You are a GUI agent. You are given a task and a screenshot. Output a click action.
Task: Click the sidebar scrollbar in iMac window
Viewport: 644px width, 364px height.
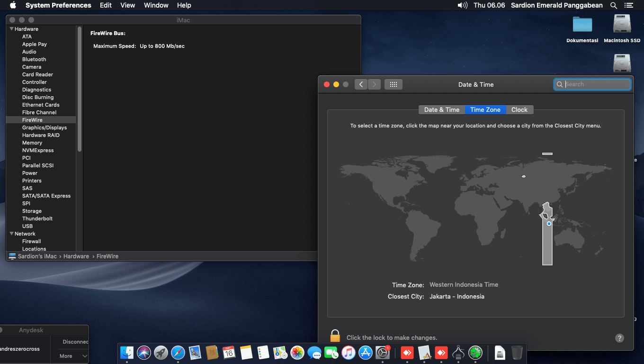(x=80, y=89)
